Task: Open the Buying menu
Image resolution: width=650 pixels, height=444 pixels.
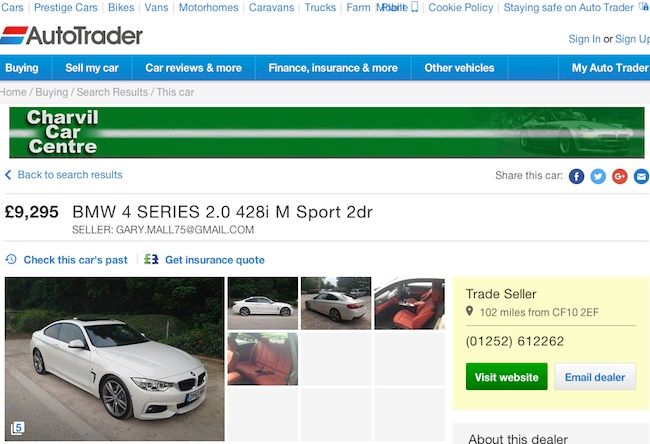Action: click(x=22, y=68)
